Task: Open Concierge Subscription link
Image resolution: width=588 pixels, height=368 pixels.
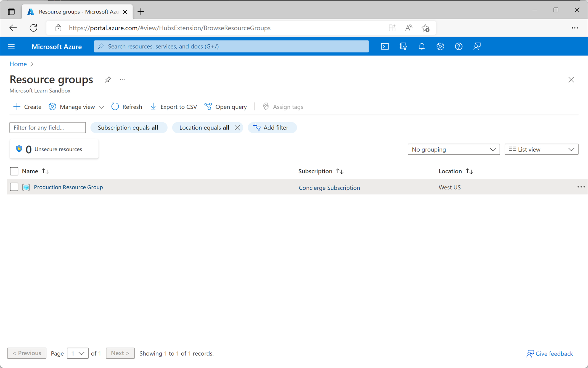Action: [329, 188]
